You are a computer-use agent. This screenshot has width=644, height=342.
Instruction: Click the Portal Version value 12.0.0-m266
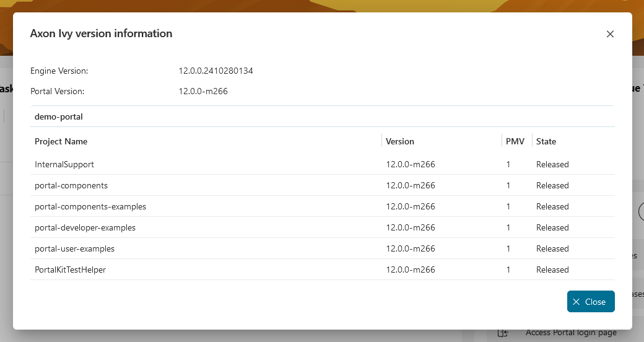[203, 91]
